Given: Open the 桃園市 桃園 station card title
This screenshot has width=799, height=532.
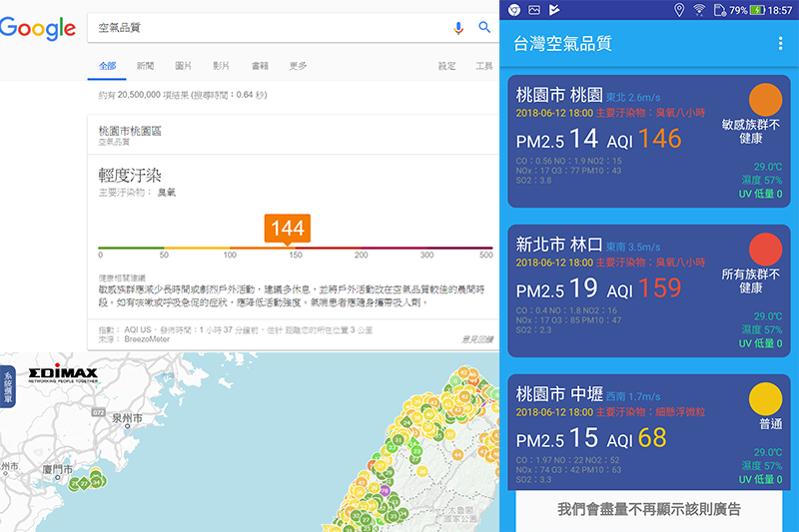Looking at the screenshot, I should coord(559,95).
